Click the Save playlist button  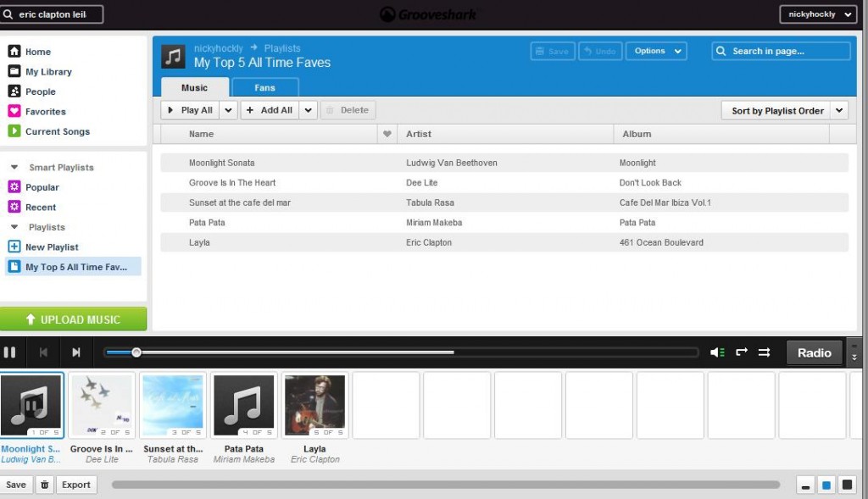click(553, 51)
